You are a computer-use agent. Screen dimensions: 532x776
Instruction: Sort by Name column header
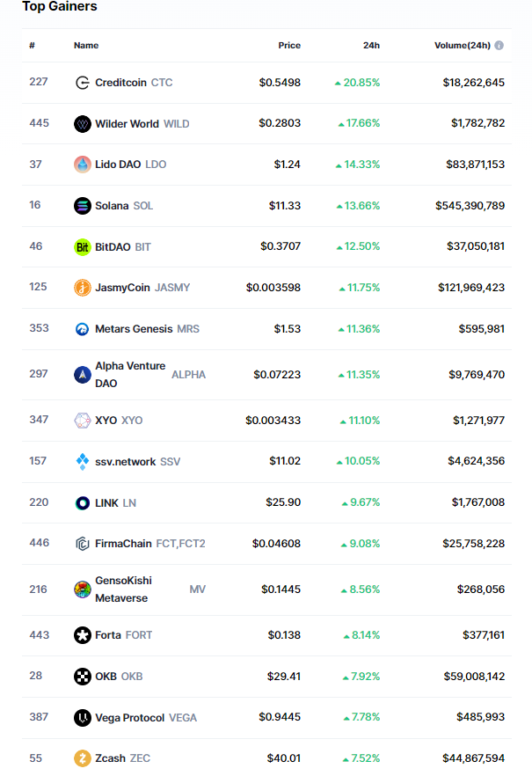(86, 46)
